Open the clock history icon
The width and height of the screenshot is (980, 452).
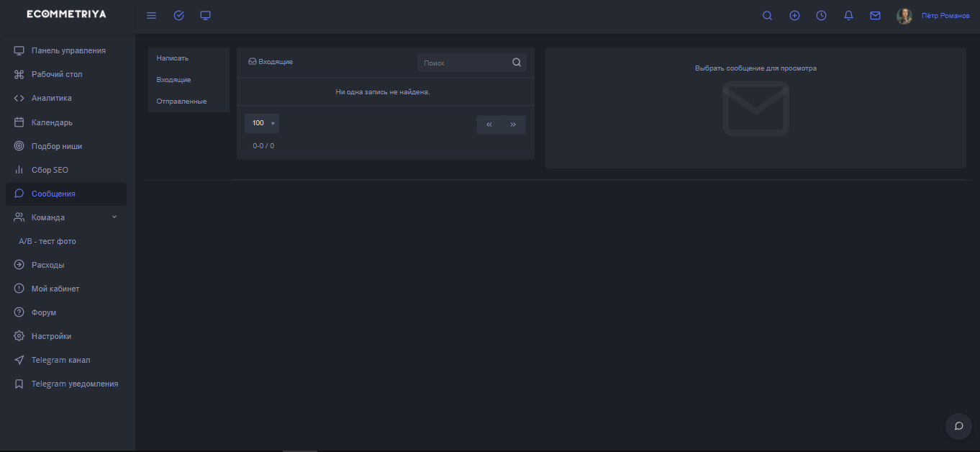[x=821, y=16]
